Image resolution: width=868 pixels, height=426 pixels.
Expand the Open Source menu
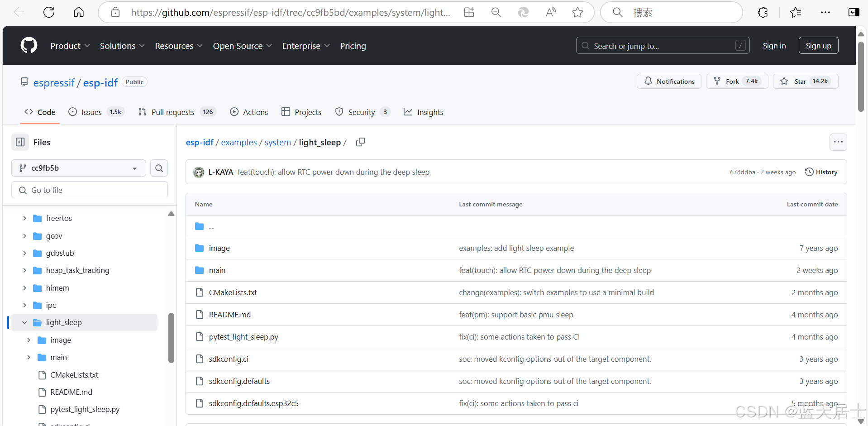point(243,46)
